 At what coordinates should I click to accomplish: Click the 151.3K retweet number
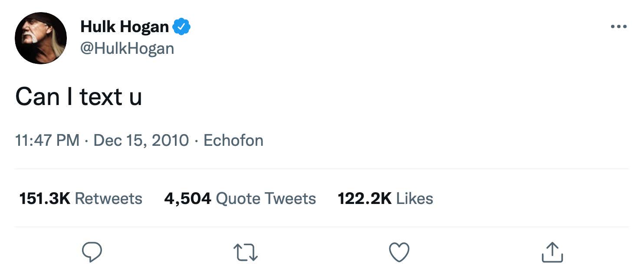(x=45, y=198)
